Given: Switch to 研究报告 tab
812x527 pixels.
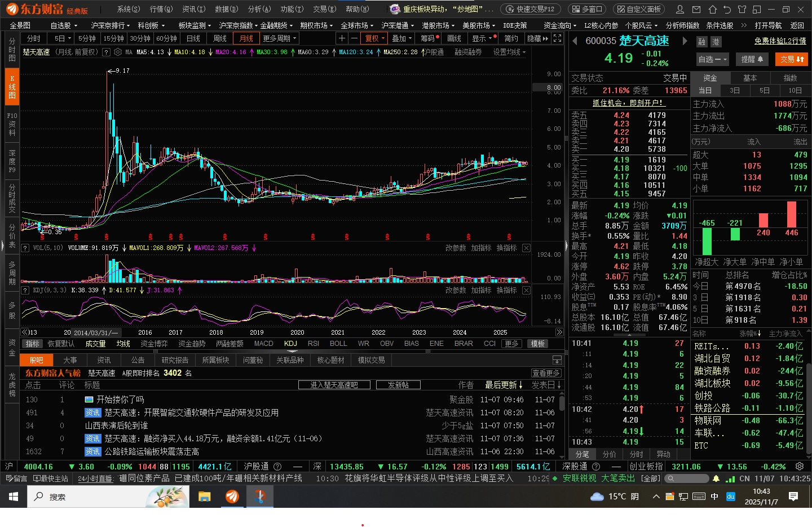Looking at the screenshot, I should coord(175,360).
